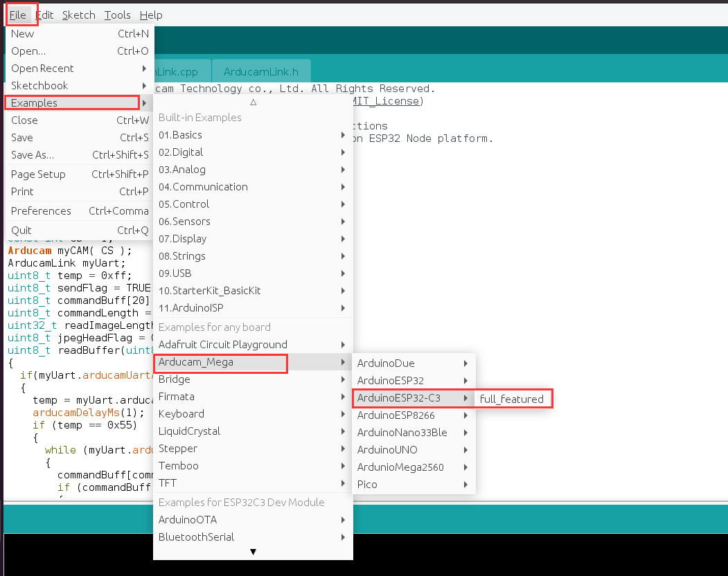
Task: Open ArduinoOTA examples submenu
Action: pyautogui.click(x=253, y=520)
